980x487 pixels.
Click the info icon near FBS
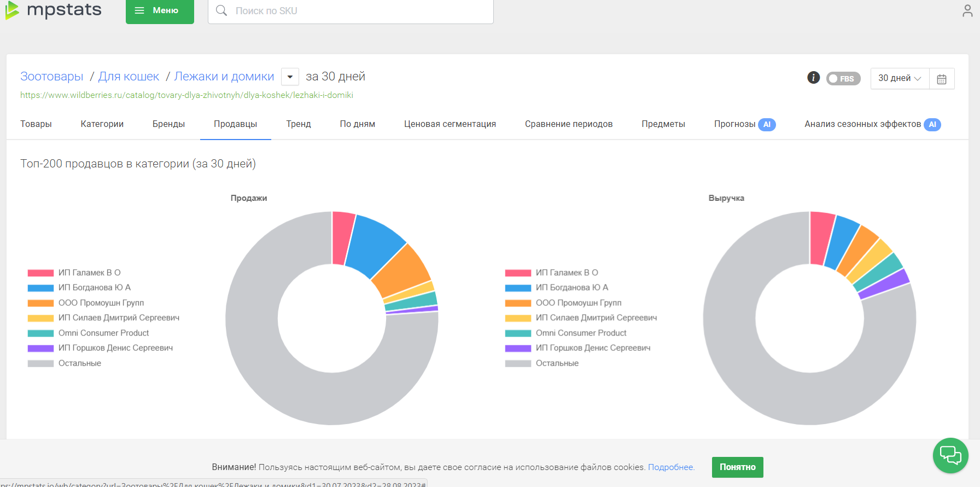pyautogui.click(x=813, y=78)
